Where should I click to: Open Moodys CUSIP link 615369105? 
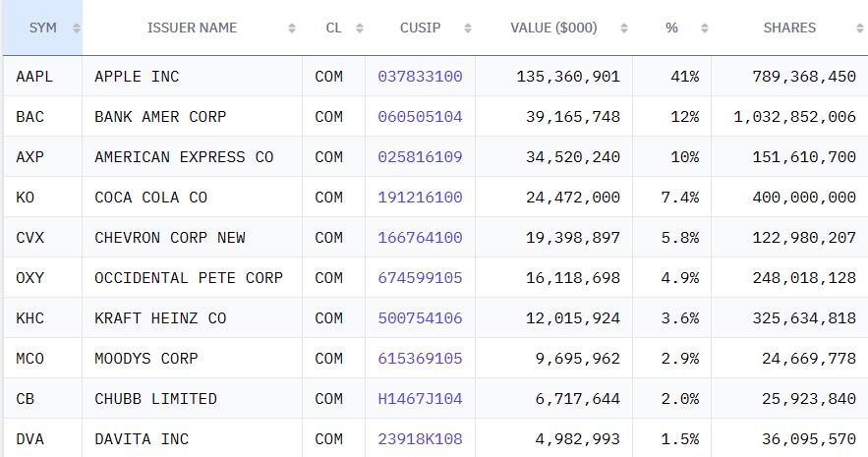tap(420, 359)
